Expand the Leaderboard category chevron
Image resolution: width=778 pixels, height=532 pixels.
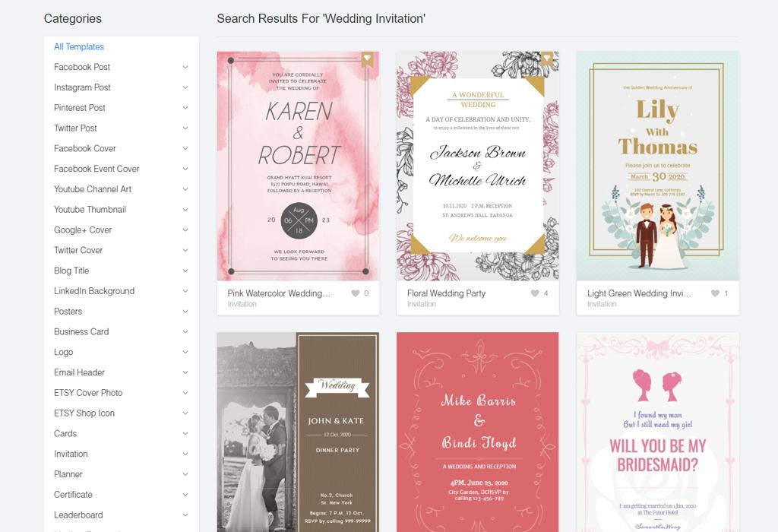coord(185,515)
